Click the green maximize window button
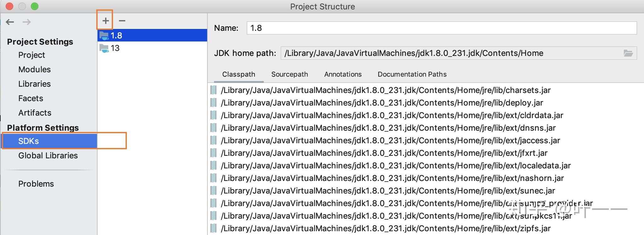 (35, 6)
